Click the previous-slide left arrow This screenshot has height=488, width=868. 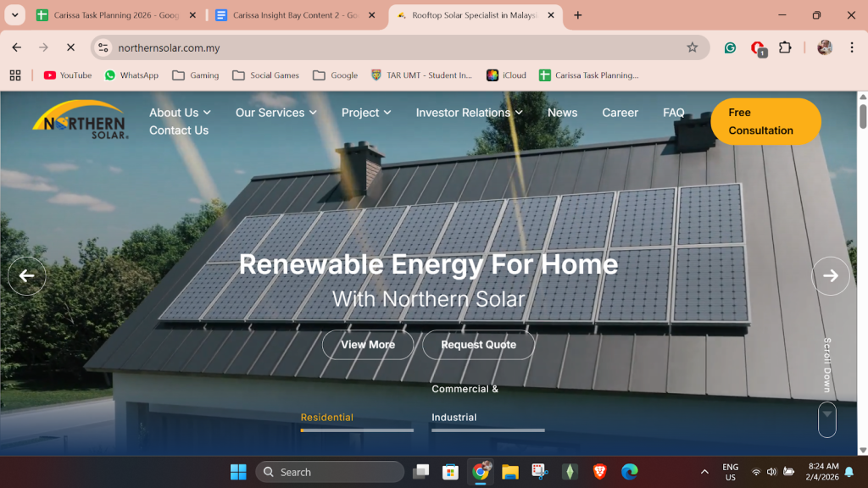(x=26, y=275)
